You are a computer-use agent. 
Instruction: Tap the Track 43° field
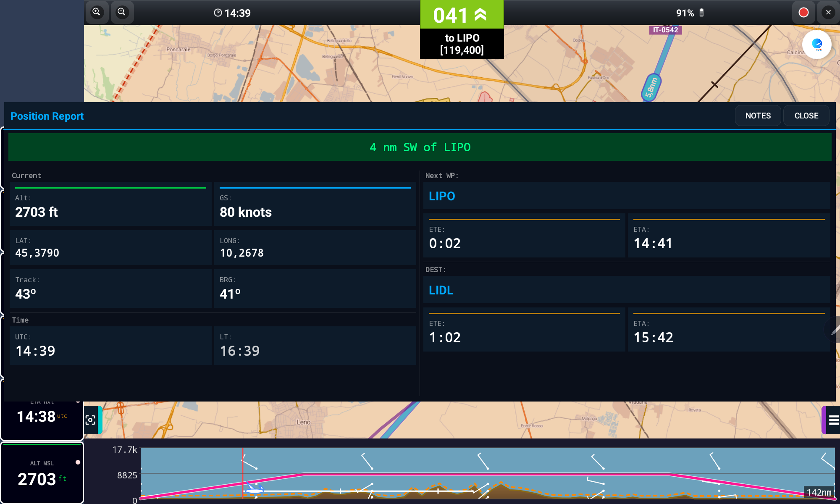coord(110,288)
